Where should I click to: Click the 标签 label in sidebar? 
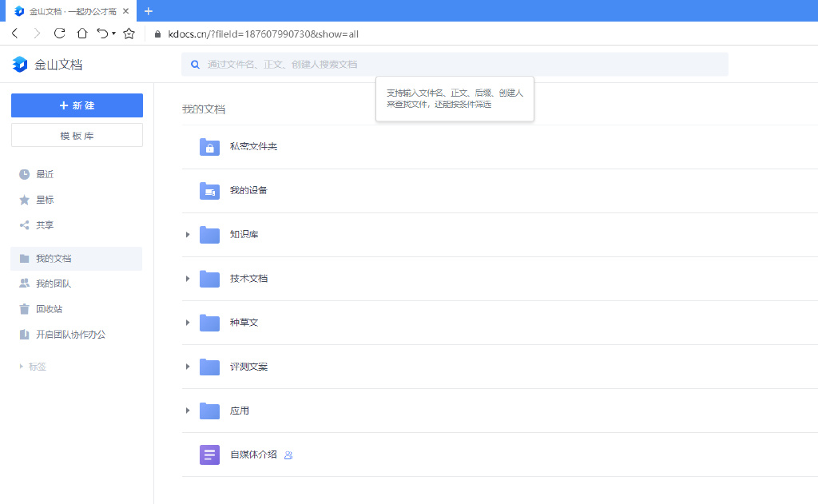pyautogui.click(x=38, y=367)
